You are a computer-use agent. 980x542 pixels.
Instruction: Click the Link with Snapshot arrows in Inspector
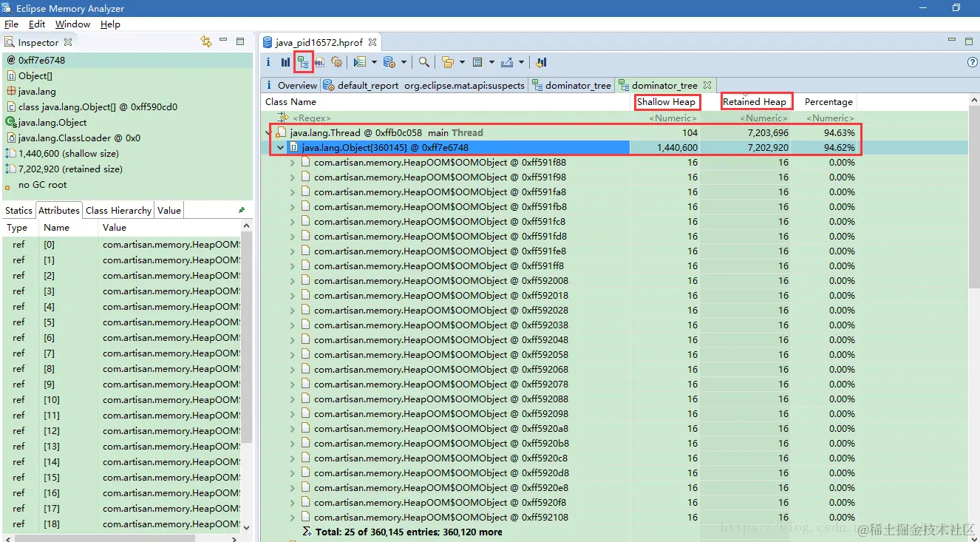[x=206, y=42]
